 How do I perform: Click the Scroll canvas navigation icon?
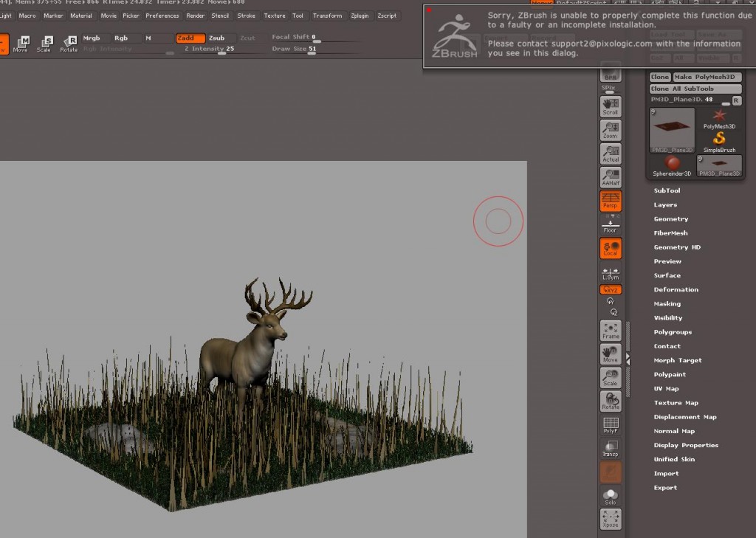pos(610,106)
